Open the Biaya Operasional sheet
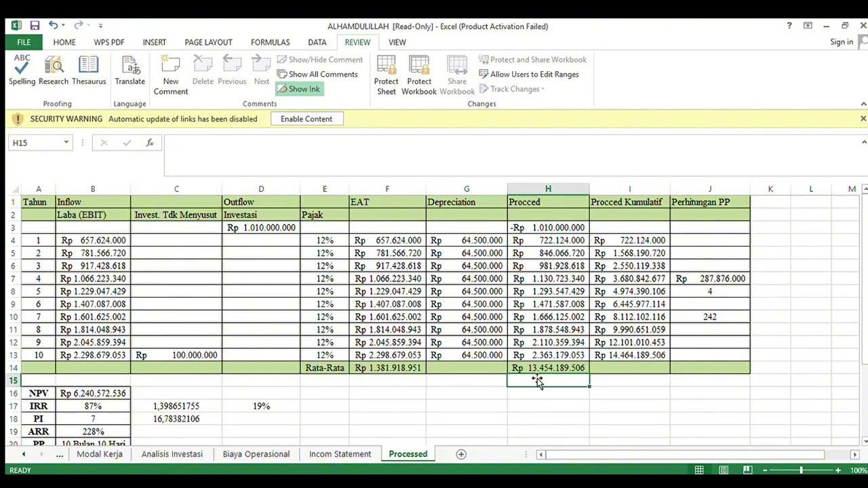The width and height of the screenshot is (868, 488). [x=256, y=454]
